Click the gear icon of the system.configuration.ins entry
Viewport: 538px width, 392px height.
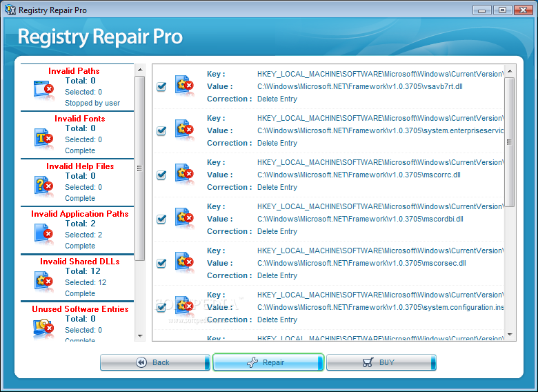[x=184, y=306]
